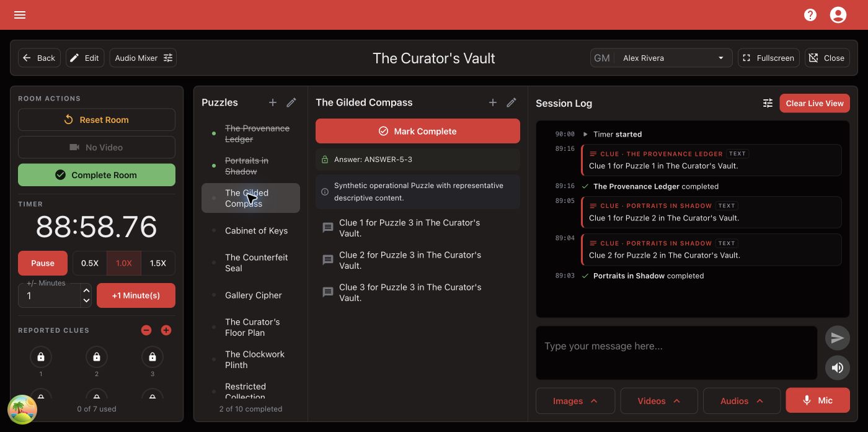868x432 pixels.
Task: Click Clue 2 for Puzzle 2 log entry
Action: point(711,250)
